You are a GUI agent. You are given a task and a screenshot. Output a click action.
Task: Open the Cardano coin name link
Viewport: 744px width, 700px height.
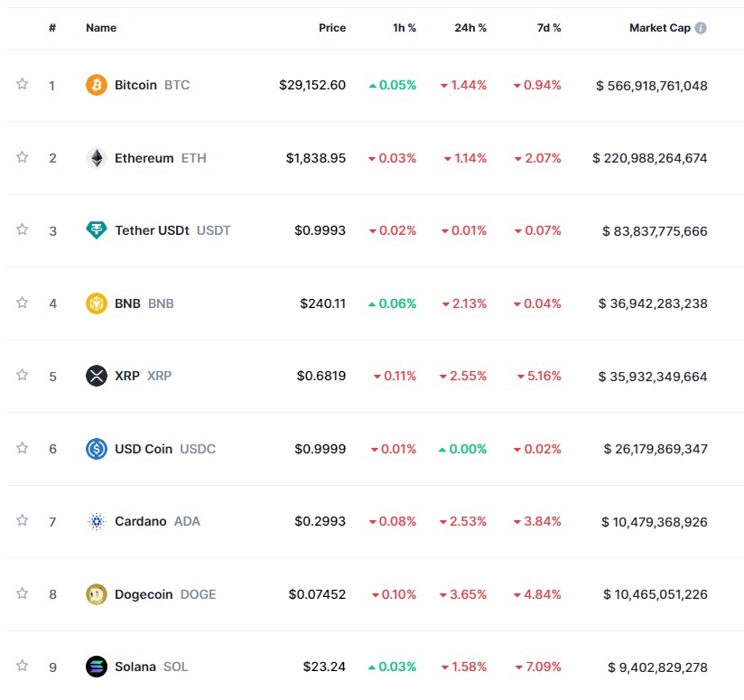(x=141, y=521)
